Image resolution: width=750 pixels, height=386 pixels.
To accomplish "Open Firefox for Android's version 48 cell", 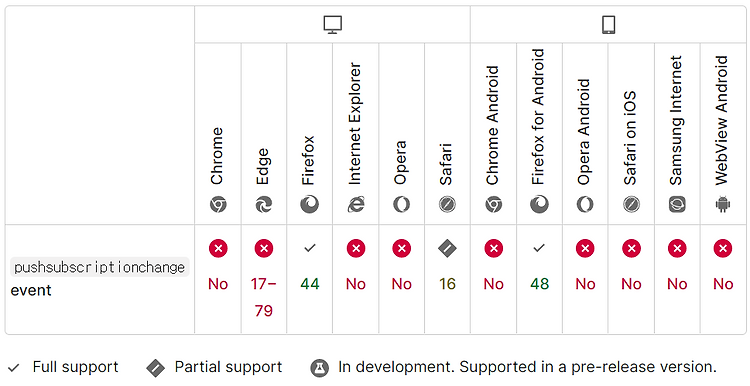I will [x=539, y=279].
